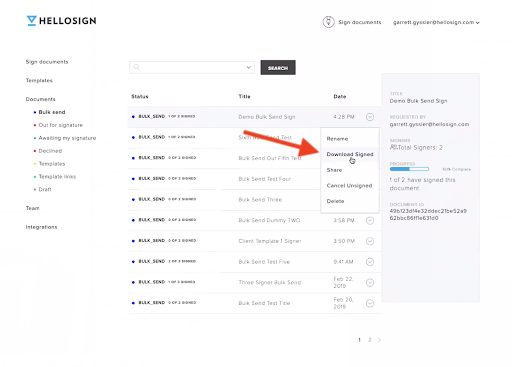Choose Cancel Unsigned from the menu

tap(349, 186)
